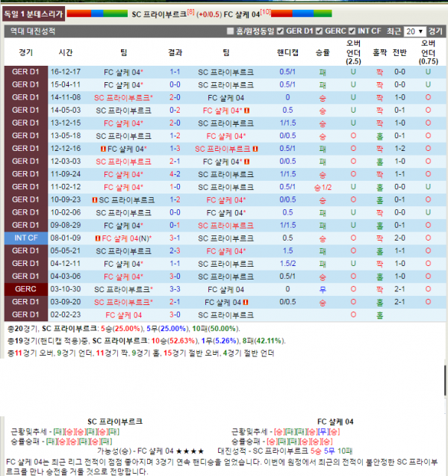The height and width of the screenshot is (476, 448).
Task: Click SC 프라이부르크 team name in header
Action: [159, 14]
